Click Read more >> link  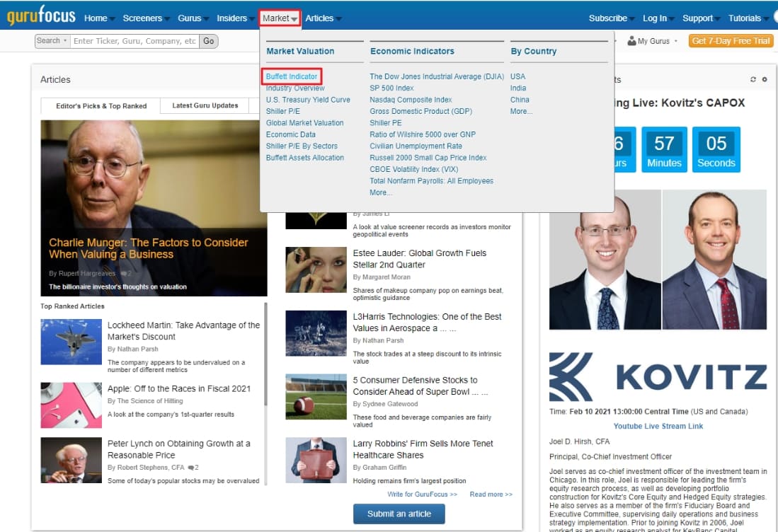[491, 495]
